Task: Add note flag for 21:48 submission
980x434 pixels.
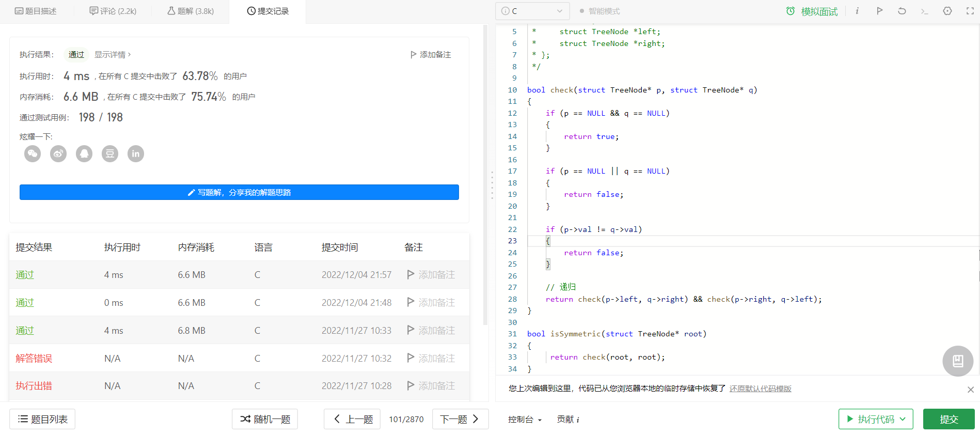Action: (x=431, y=302)
